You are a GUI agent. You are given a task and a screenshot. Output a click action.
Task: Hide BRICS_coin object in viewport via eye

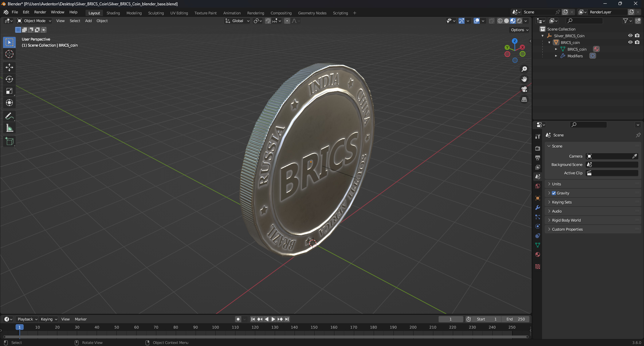pyautogui.click(x=630, y=42)
